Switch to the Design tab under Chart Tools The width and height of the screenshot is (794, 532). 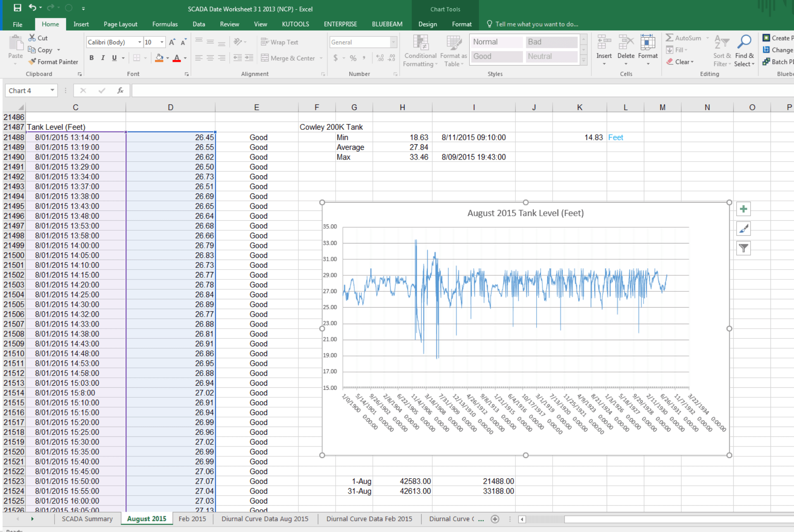pos(428,24)
